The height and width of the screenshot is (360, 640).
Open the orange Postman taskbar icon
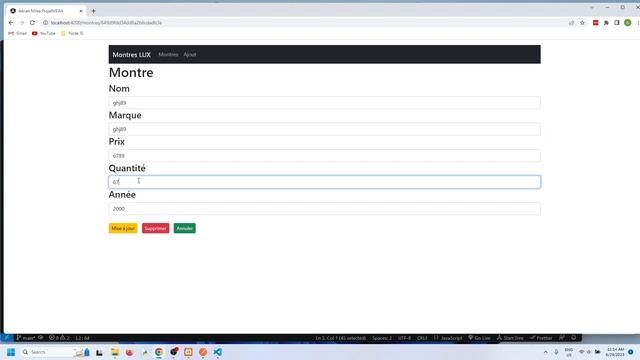(x=203, y=352)
